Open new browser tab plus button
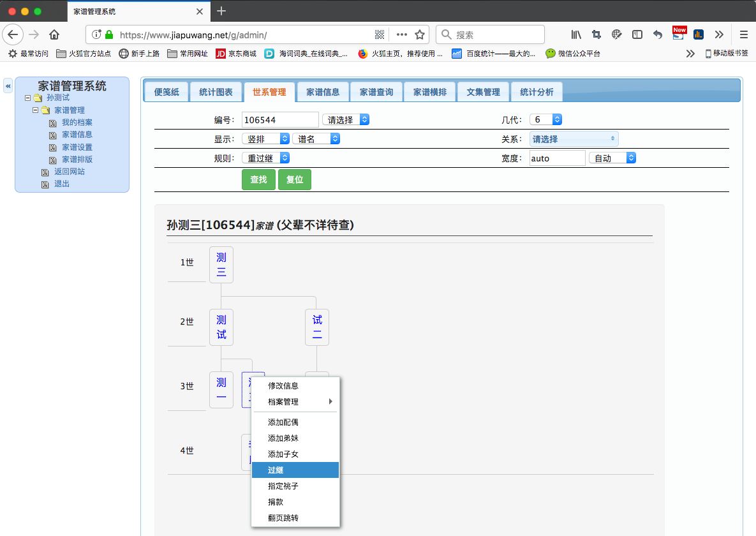The image size is (756, 536). click(221, 11)
